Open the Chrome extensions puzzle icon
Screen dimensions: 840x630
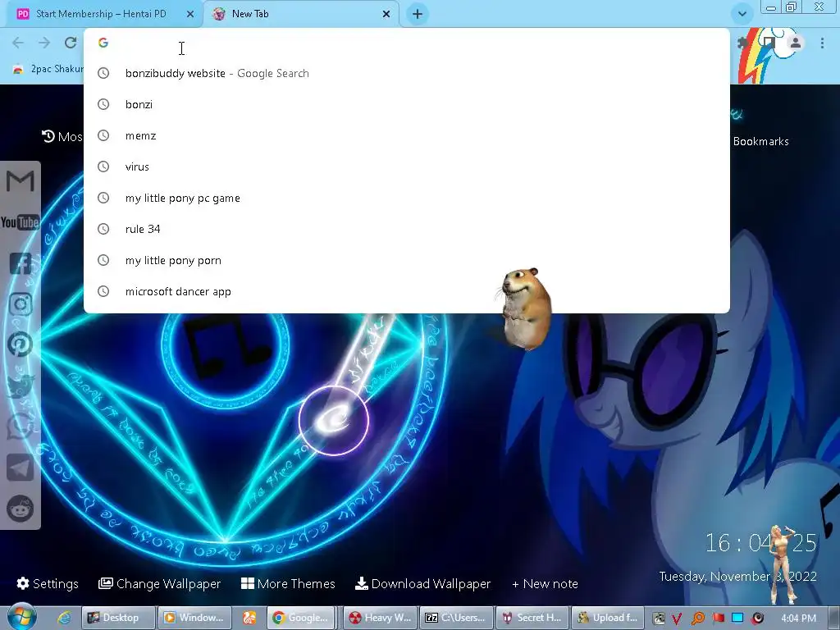coord(742,43)
